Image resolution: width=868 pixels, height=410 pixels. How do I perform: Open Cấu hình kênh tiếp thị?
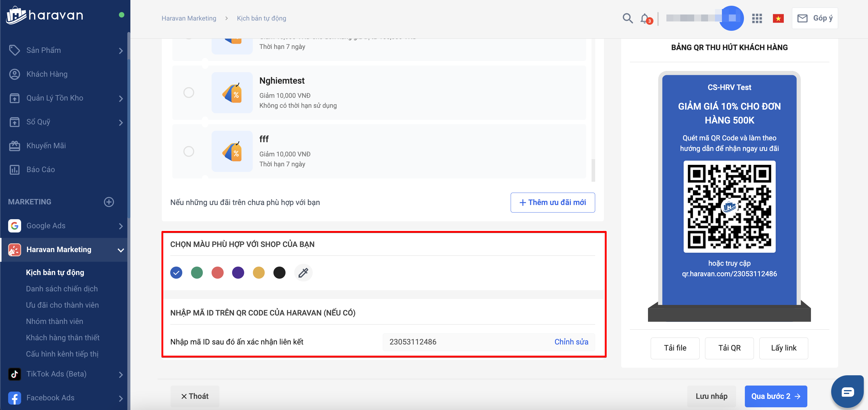pyautogui.click(x=62, y=354)
